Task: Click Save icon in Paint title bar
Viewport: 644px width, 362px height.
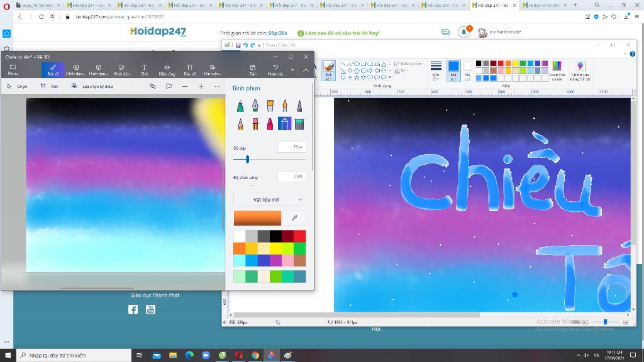Action: point(238,45)
